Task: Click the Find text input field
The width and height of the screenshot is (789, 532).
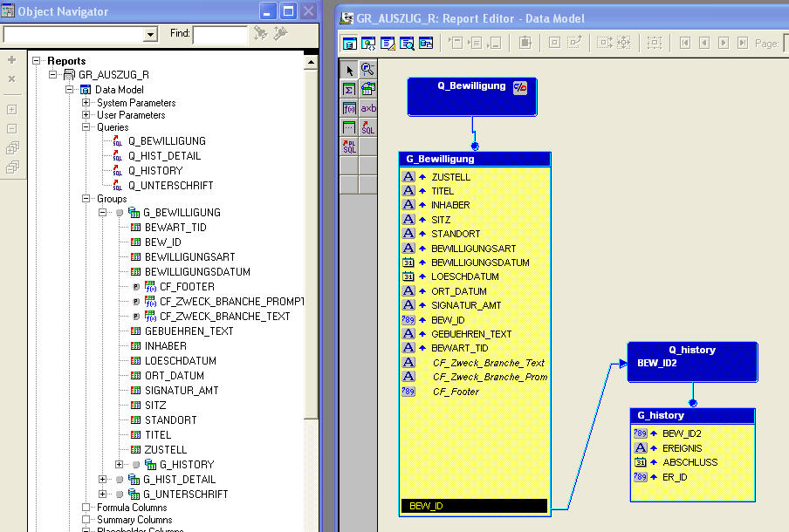Action: pyautogui.click(x=221, y=35)
